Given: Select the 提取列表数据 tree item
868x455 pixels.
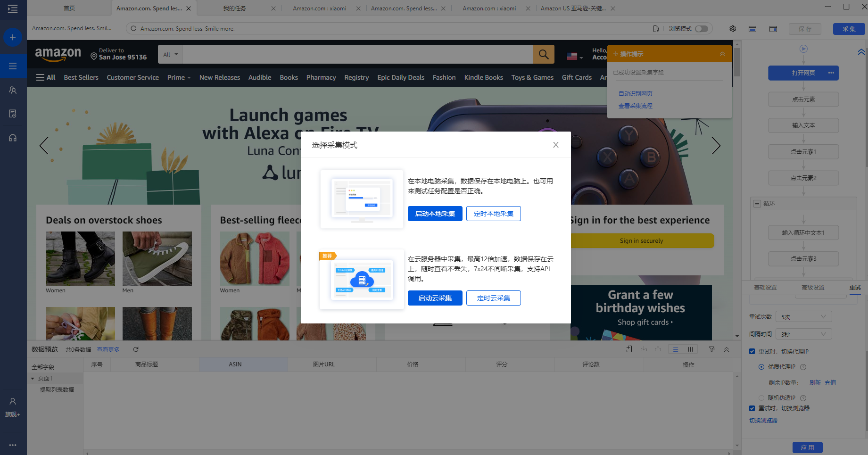Looking at the screenshot, I should pyautogui.click(x=57, y=390).
